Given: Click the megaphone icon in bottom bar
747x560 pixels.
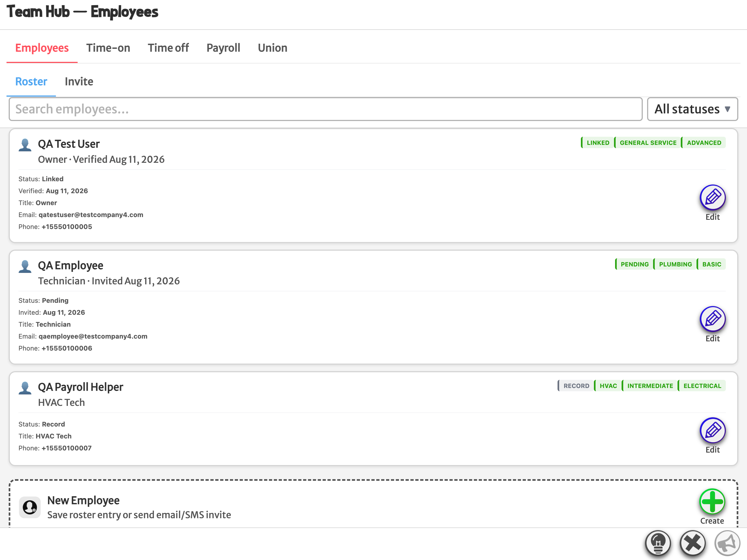Looking at the screenshot, I should pyautogui.click(x=727, y=543).
